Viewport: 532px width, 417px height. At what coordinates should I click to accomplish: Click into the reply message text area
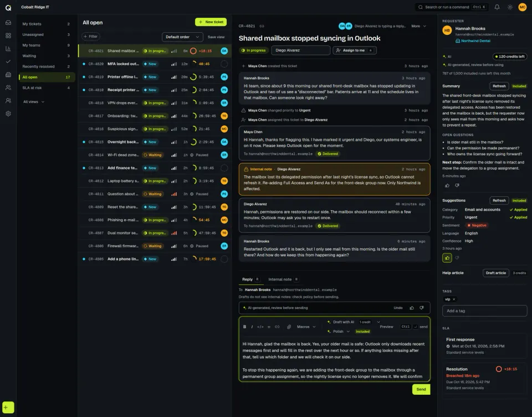[335, 360]
